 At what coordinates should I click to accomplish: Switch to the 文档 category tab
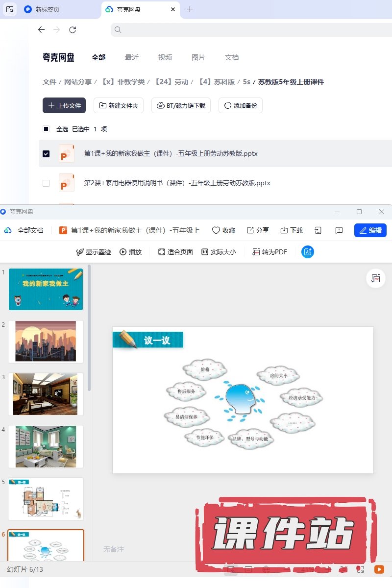[232, 57]
